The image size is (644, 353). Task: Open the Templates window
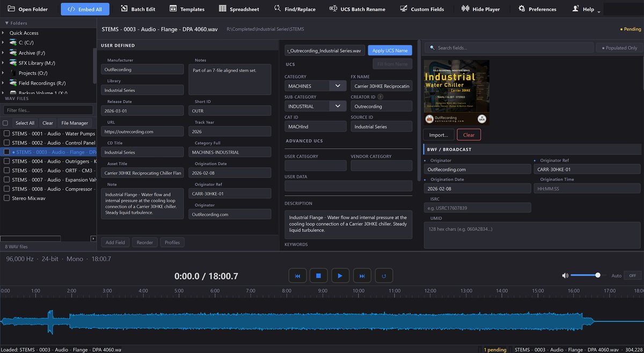click(x=187, y=9)
